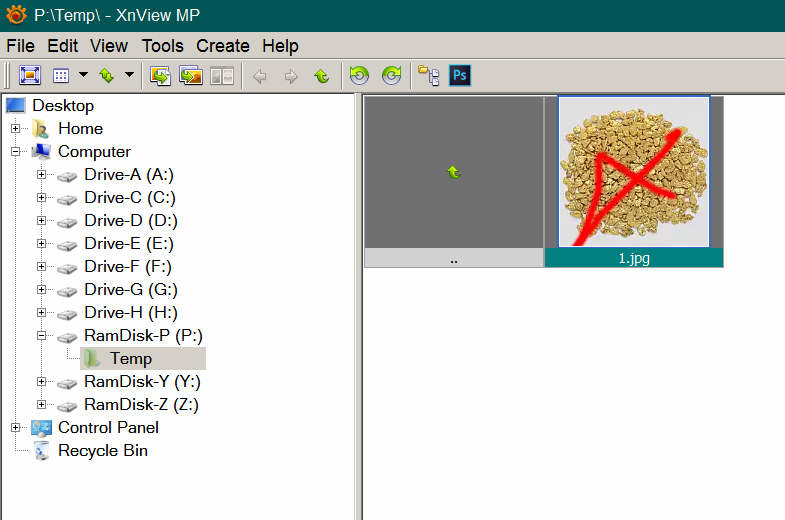Select RamDisk-P (P:)
785x520 pixels.
pyautogui.click(x=143, y=336)
